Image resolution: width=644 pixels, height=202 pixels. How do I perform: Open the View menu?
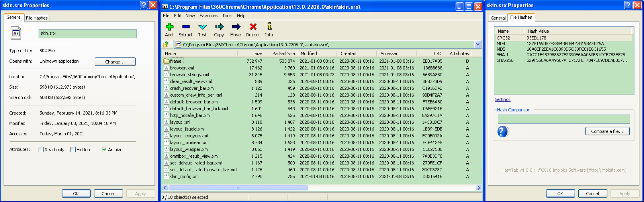click(190, 16)
